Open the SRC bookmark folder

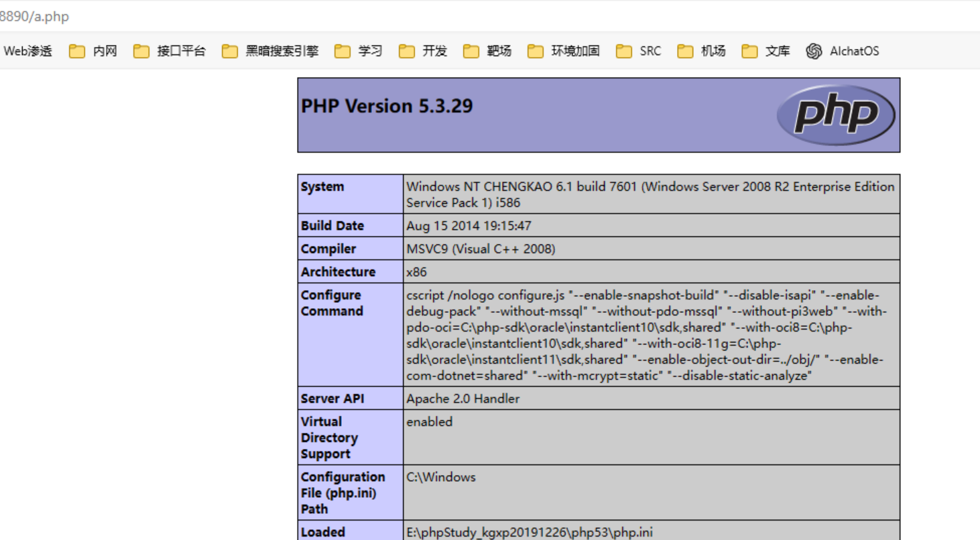(639, 51)
